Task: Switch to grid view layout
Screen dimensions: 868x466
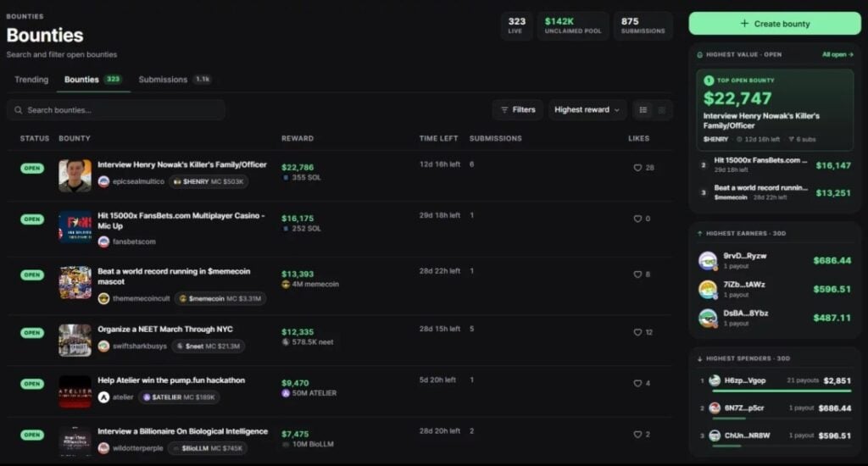Action: click(661, 109)
